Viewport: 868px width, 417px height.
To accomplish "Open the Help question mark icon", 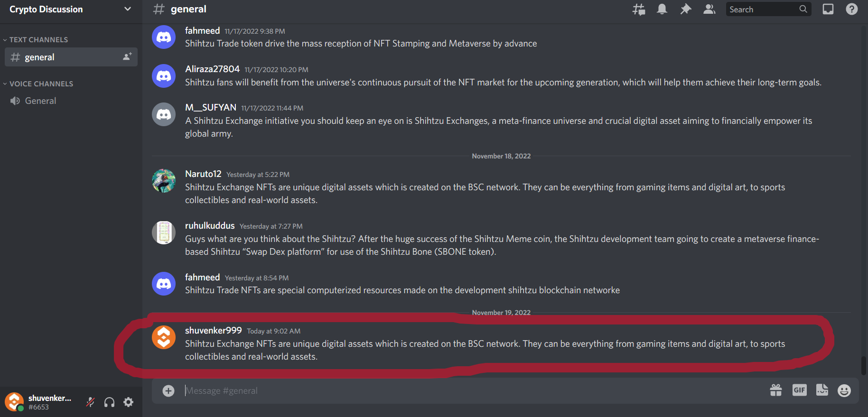I will click(852, 9).
